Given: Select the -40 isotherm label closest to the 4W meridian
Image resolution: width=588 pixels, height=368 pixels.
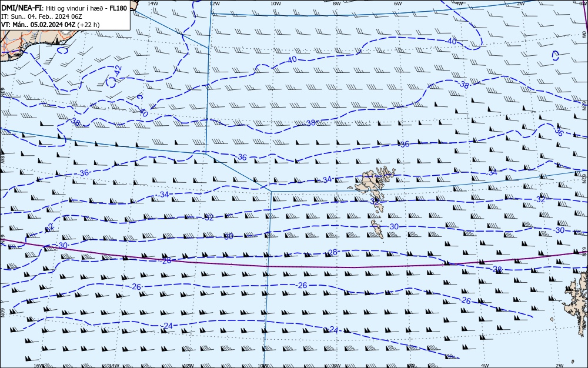Looking at the screenshot, I should tap(451, 41).
